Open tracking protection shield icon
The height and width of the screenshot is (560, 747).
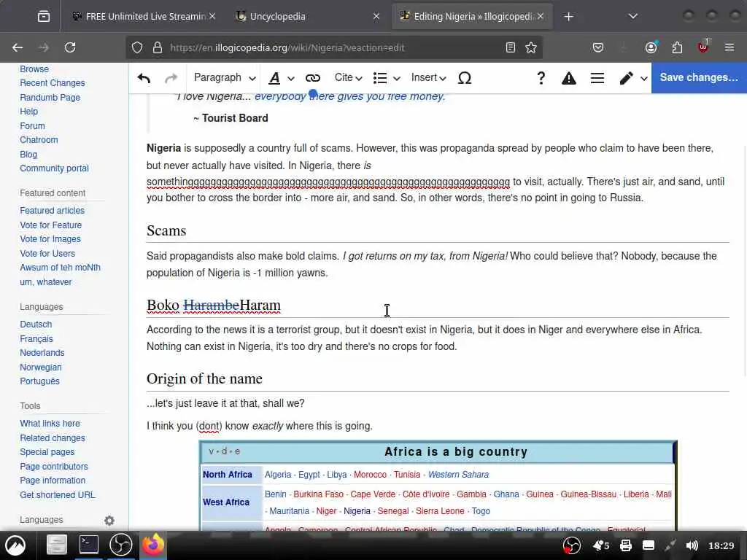(x=137, y=47)
